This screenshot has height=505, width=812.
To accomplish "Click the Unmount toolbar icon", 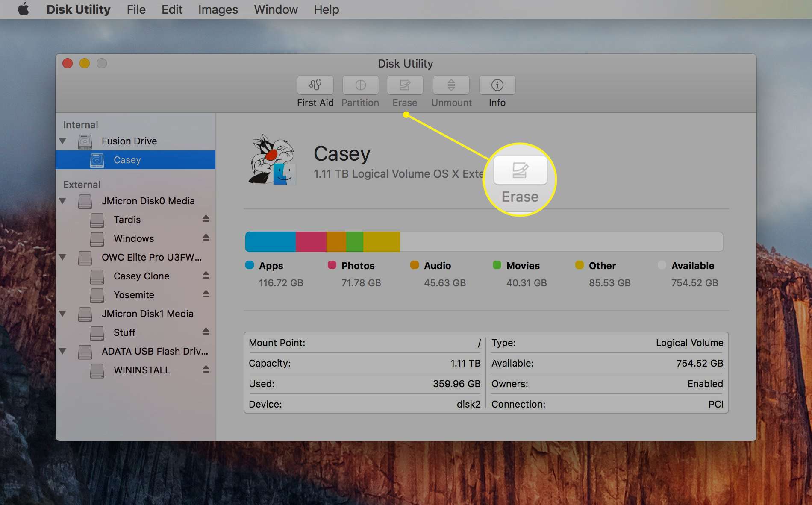I will tap(451, 85).
